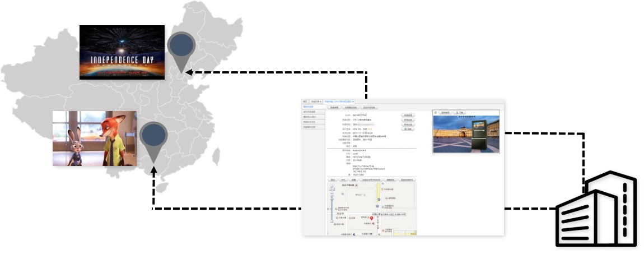Pan the embedded map left using the left arrow

click(x=330, y=188)
